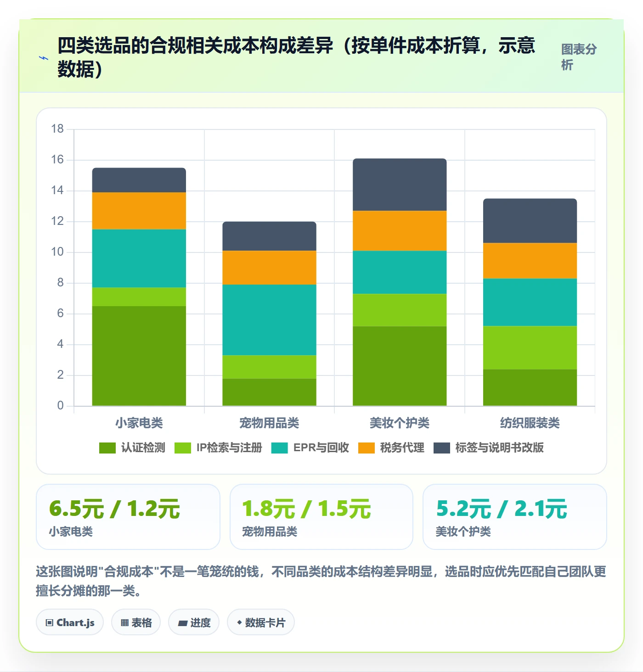Select the 进度 tag chip
643x672 pixels.
[194, 622]
